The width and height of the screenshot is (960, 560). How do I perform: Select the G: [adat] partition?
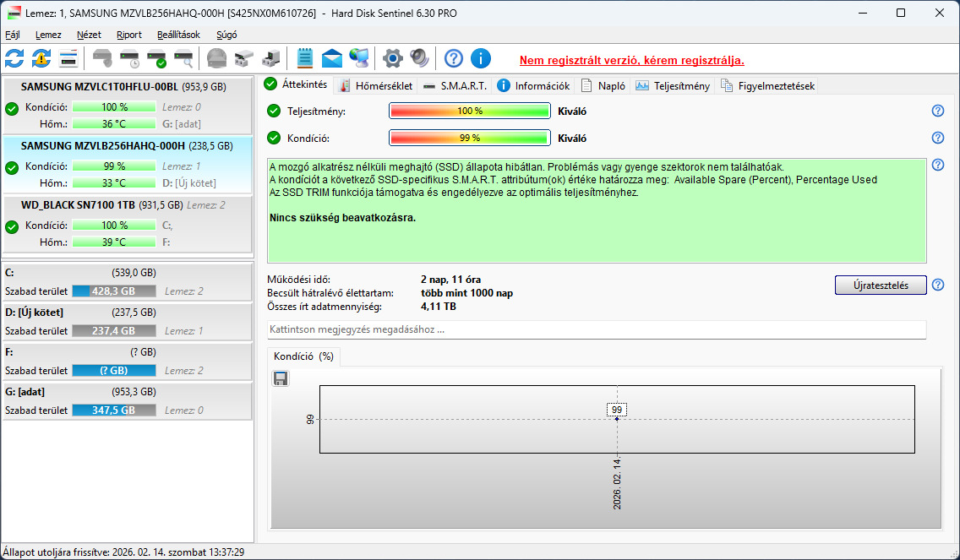[128, 401]
